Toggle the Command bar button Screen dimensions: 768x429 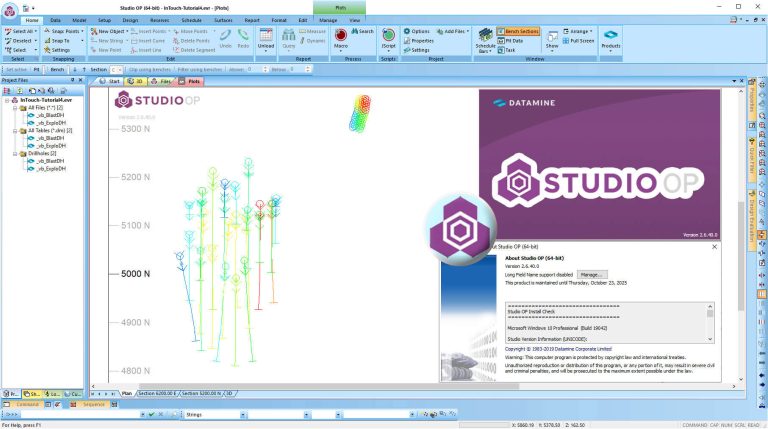click(x=23, y=405)
